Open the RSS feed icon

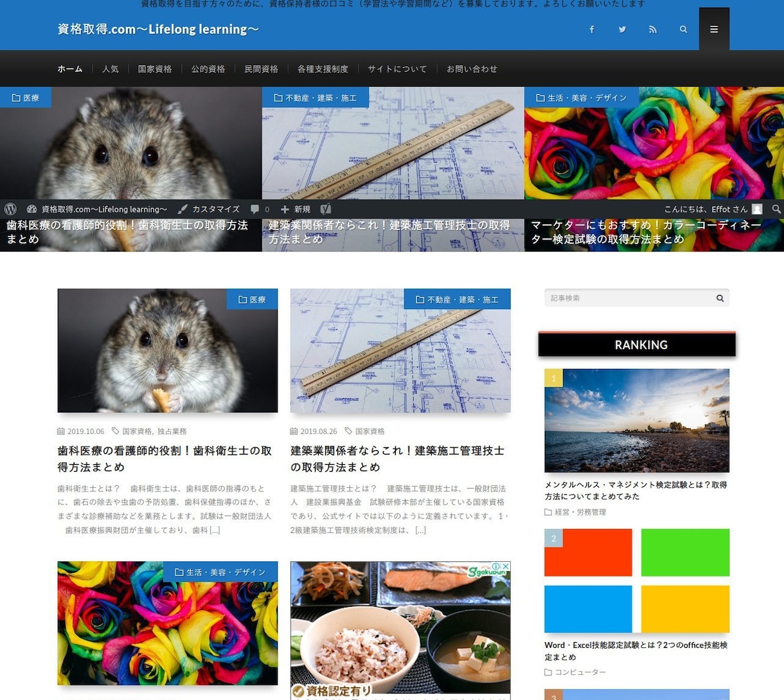pyautogui.click(x=653, y=30)
